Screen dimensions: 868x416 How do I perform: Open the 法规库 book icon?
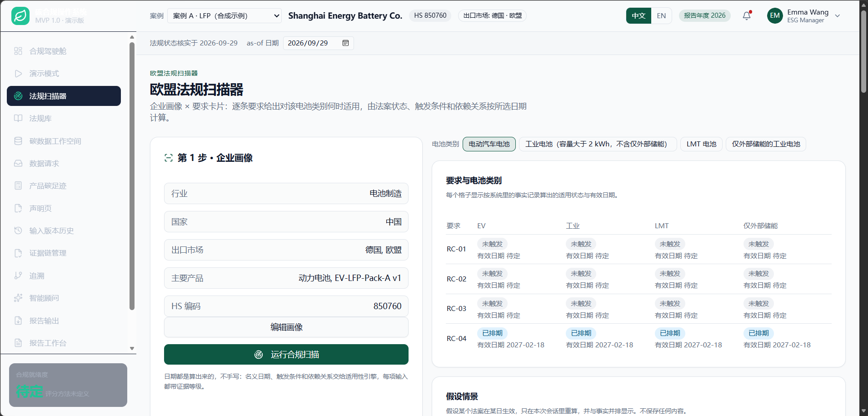[18, 118]
